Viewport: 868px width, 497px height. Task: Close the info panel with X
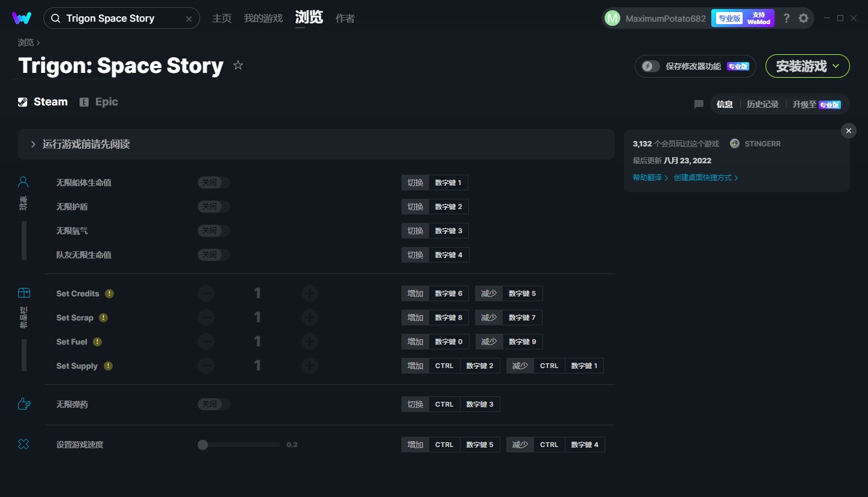click(x=849, y=131)
